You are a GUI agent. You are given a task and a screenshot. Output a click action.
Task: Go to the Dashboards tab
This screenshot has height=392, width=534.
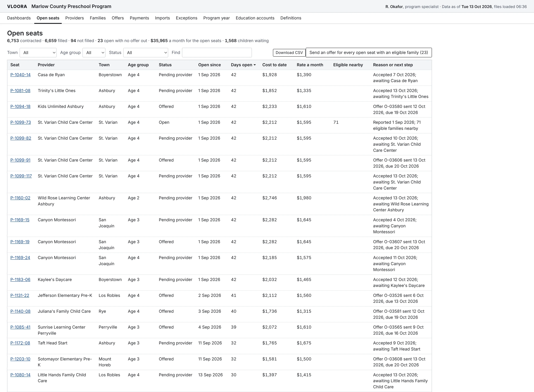(19, 18)
